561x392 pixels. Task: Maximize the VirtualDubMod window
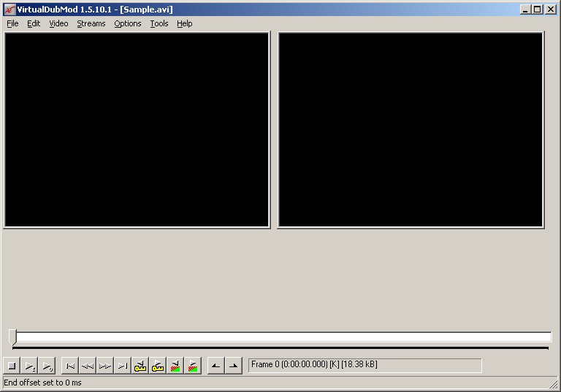pyautogui.click(x=538, y=9)
